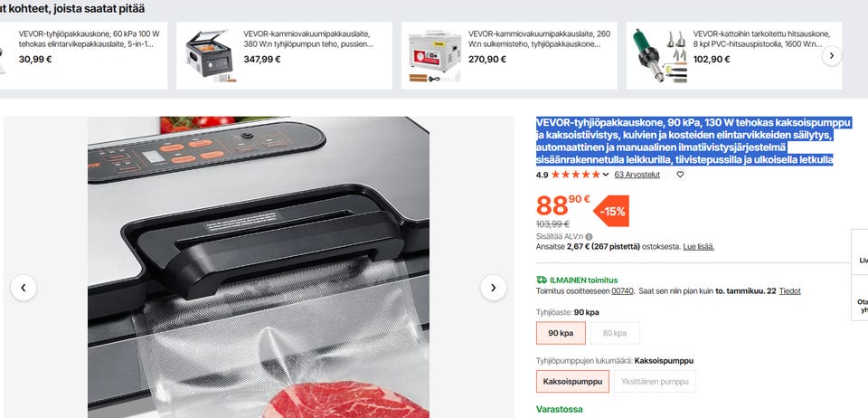Image resolution: width=868 pixels, height=418 pixels.
Task: Open the 347,99 € chamber vacuum sealer item
Action: pyautogui.click(x=285, y=55)
